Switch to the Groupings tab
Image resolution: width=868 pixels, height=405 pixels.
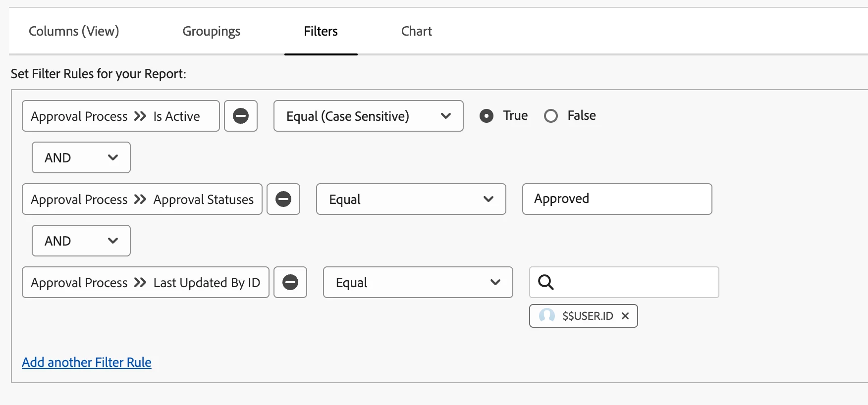212,31
